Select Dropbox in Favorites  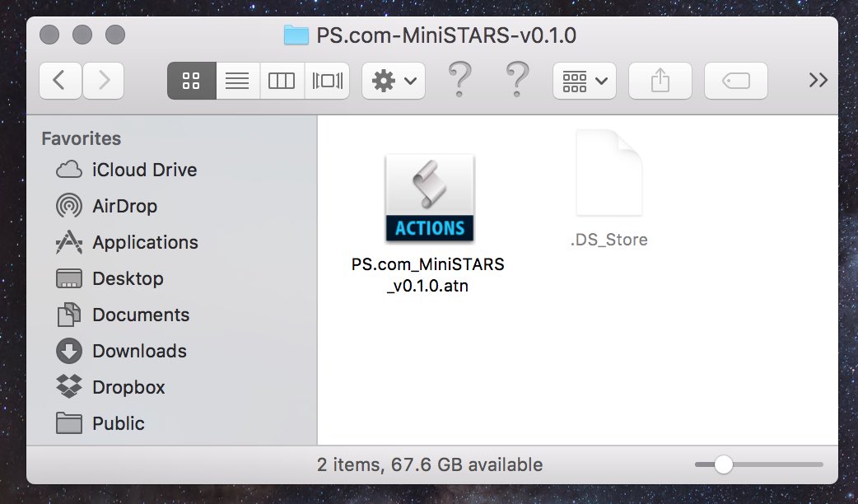tap(128, 387)
